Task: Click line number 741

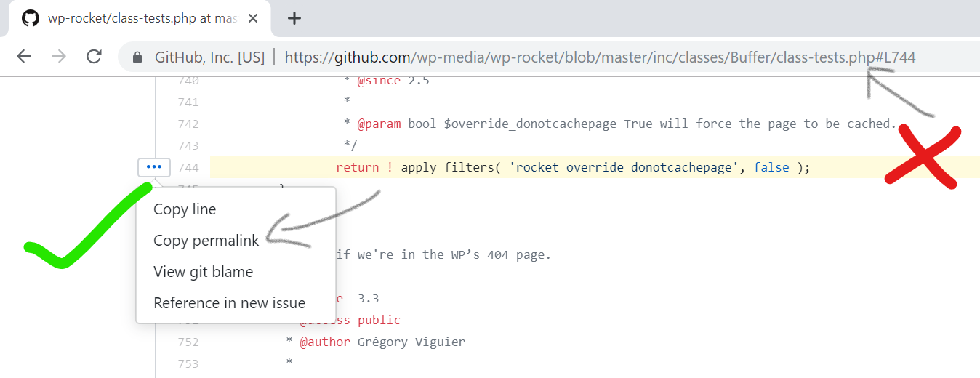Action: [188, 102]
